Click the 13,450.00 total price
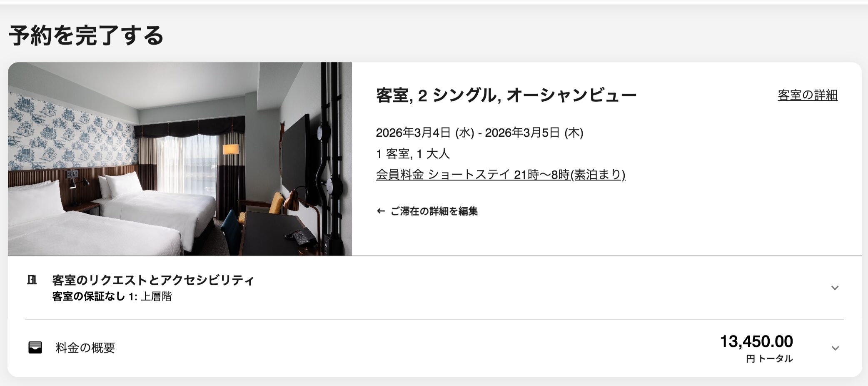Image resolution: width=868 pixels, height=386 pixels. 756,341
